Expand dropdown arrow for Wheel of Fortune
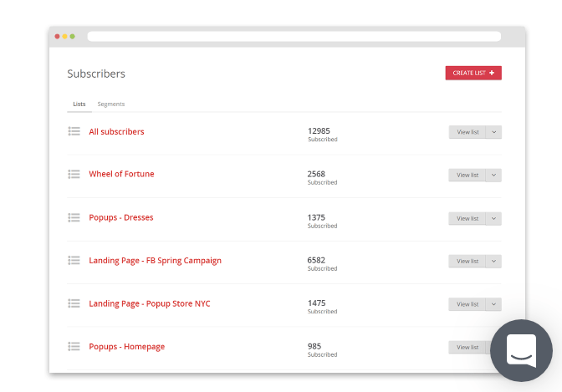Viewport: 562px width, 392px height. tap(493, 175)
